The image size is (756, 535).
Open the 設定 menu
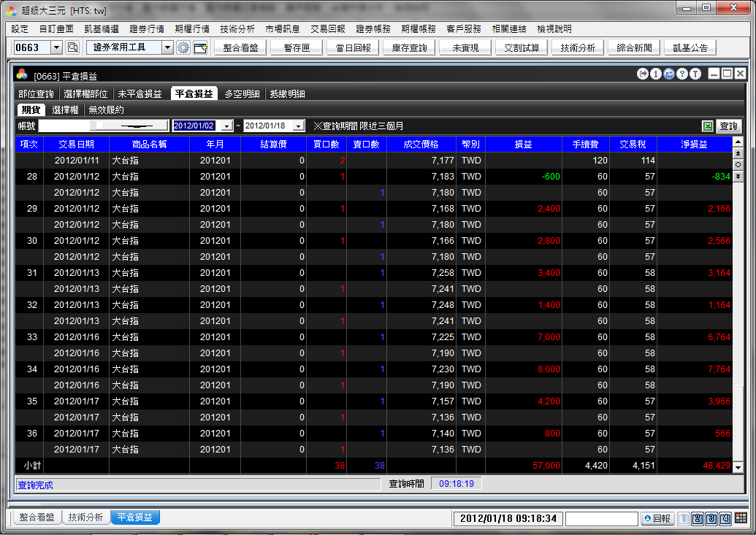coord(20,29)
